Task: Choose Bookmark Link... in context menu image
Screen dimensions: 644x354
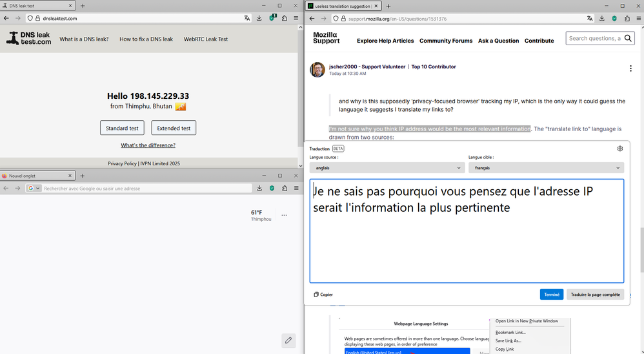Action: tap(510, 332)
